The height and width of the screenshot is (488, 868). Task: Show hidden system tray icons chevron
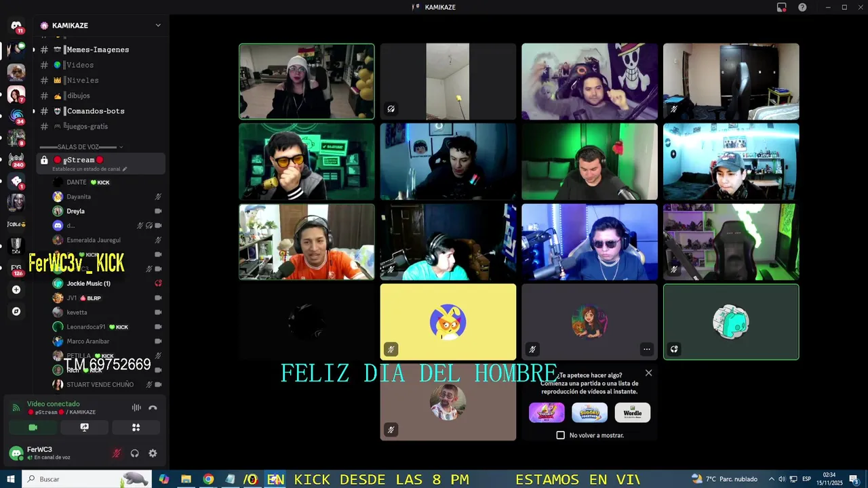point(772,479)
